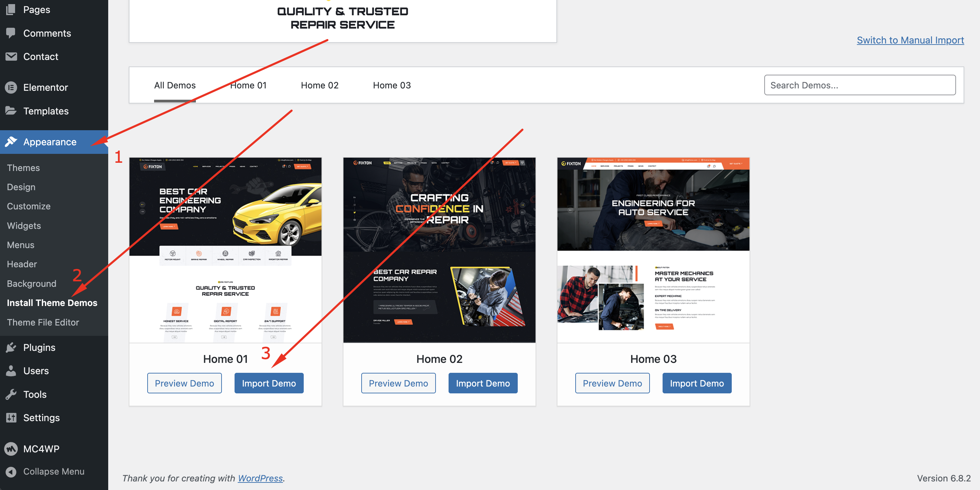
Task: Switch to the Home 02 tab
Action: click(319, 85)
